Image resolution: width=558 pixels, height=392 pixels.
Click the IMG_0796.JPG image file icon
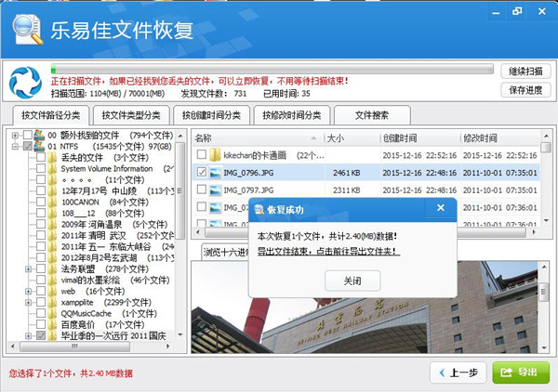tap(214, 173)
